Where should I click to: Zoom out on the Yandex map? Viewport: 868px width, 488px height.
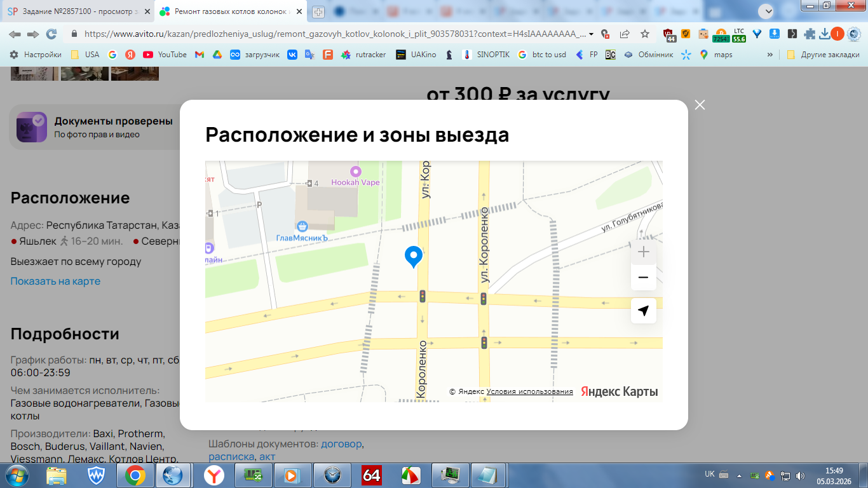(x=643, y=278)
